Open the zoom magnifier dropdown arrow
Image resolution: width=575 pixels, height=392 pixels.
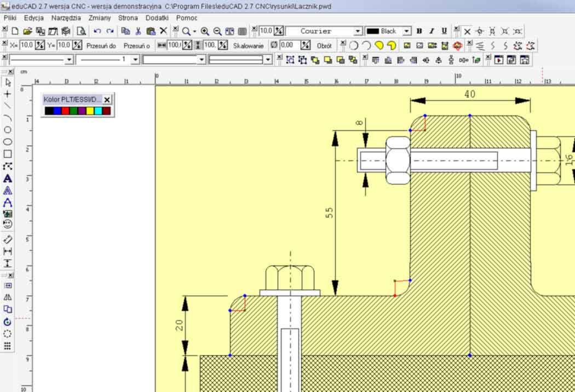pyautogui.click(x=194, y=32)
